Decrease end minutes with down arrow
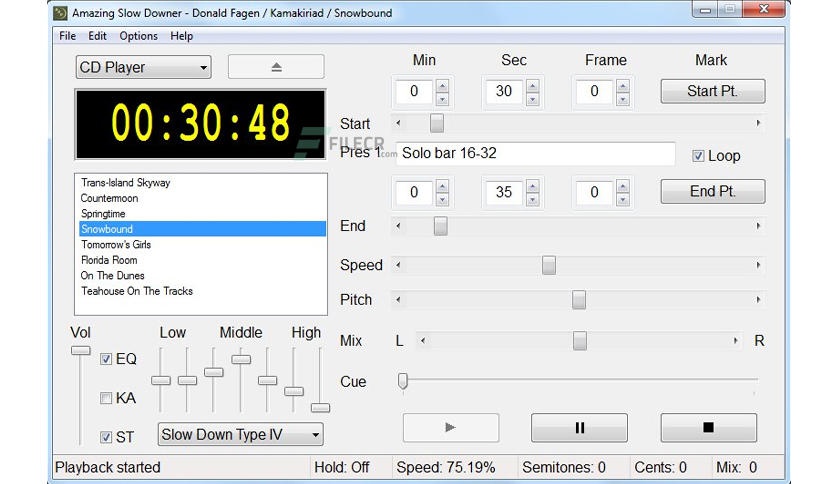This screenshot has width=836, height=484. click(442, 200)
